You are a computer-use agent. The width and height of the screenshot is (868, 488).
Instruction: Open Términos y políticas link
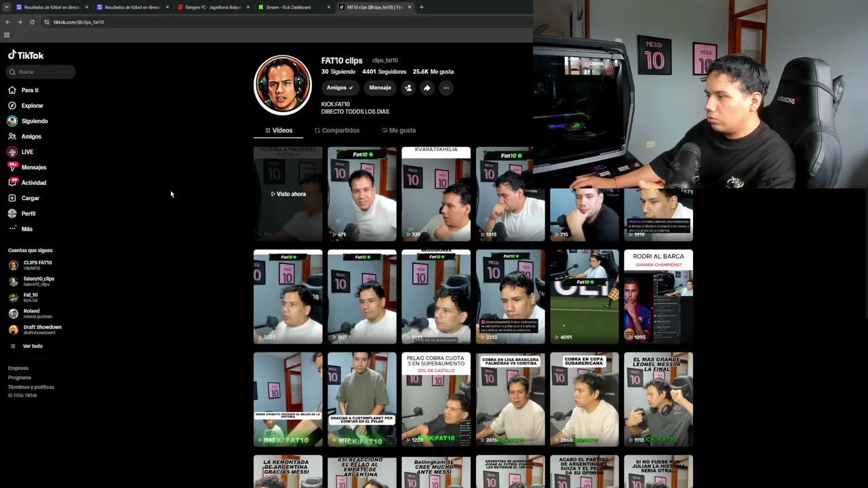tap(31, 387)
